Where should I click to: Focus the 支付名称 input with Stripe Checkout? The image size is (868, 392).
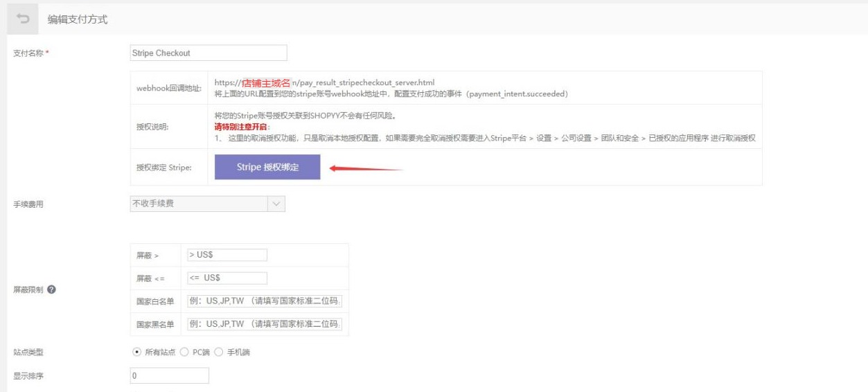209,53
